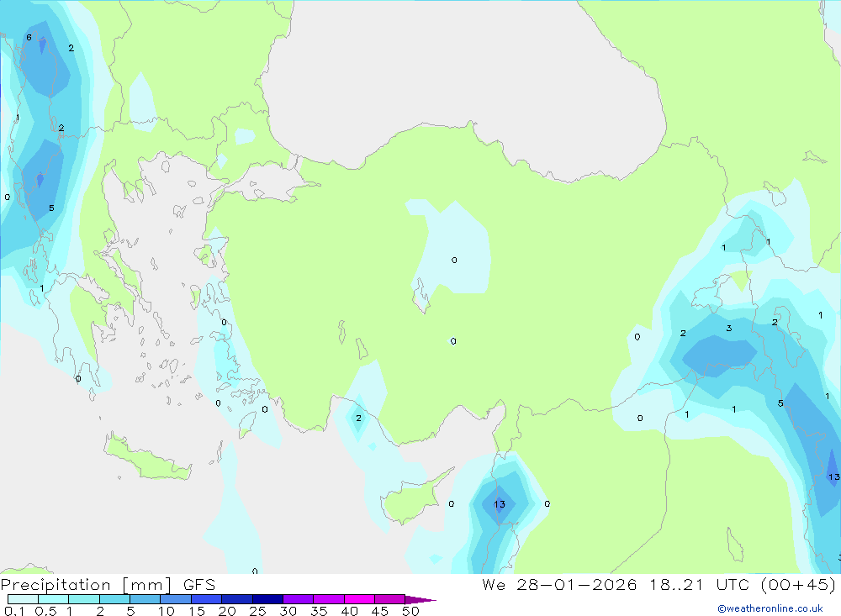Click the legend label '40'
The image size is (841, 616).
(349, 611)
